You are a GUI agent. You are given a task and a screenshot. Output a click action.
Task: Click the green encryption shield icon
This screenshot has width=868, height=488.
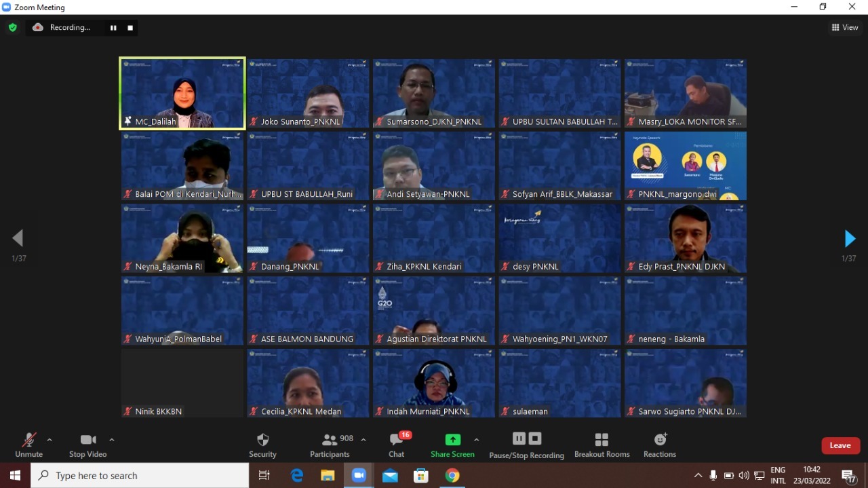tap(13, 28)
